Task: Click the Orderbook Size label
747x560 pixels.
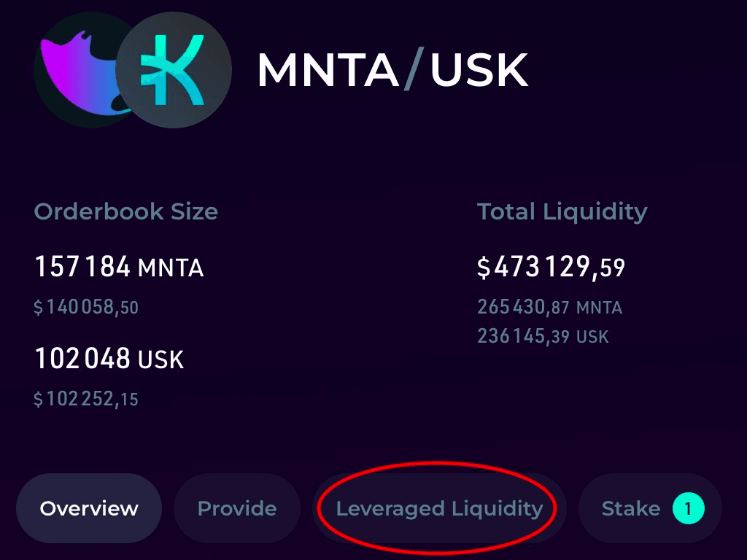Action: (125, 211)
